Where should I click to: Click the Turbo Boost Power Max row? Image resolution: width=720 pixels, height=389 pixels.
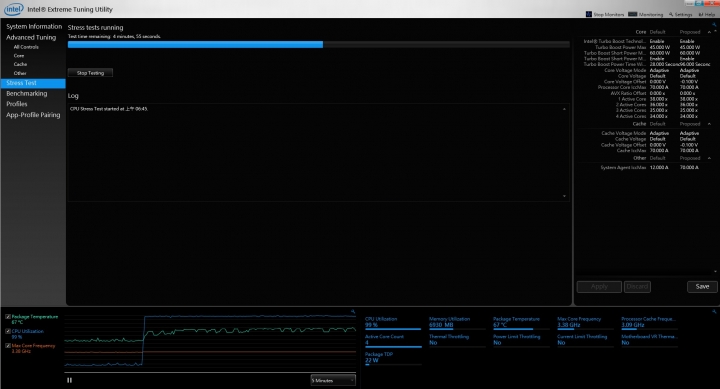[647, 47]
